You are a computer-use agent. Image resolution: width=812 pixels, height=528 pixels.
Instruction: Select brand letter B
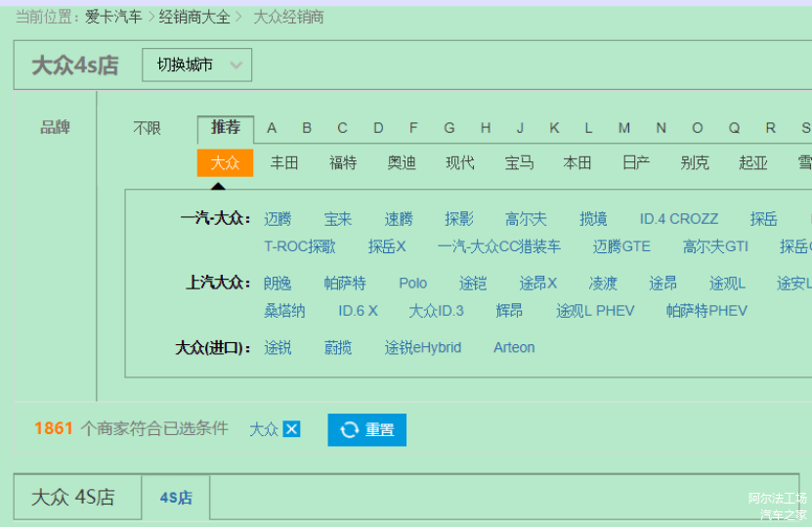pos(307,128)
